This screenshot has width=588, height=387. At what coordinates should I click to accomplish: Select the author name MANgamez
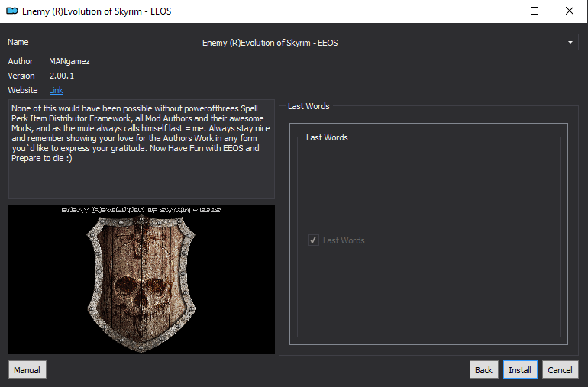(x=69, y=61)
